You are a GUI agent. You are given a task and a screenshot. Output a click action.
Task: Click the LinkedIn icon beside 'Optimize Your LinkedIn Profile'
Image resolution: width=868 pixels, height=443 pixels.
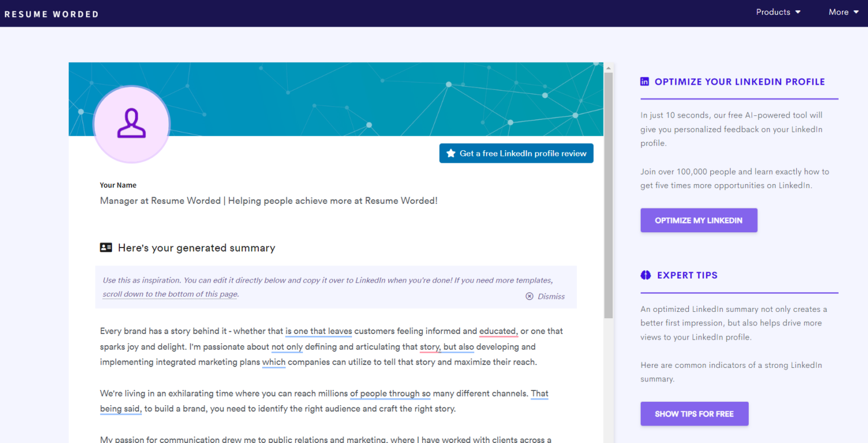pos(644,81)
